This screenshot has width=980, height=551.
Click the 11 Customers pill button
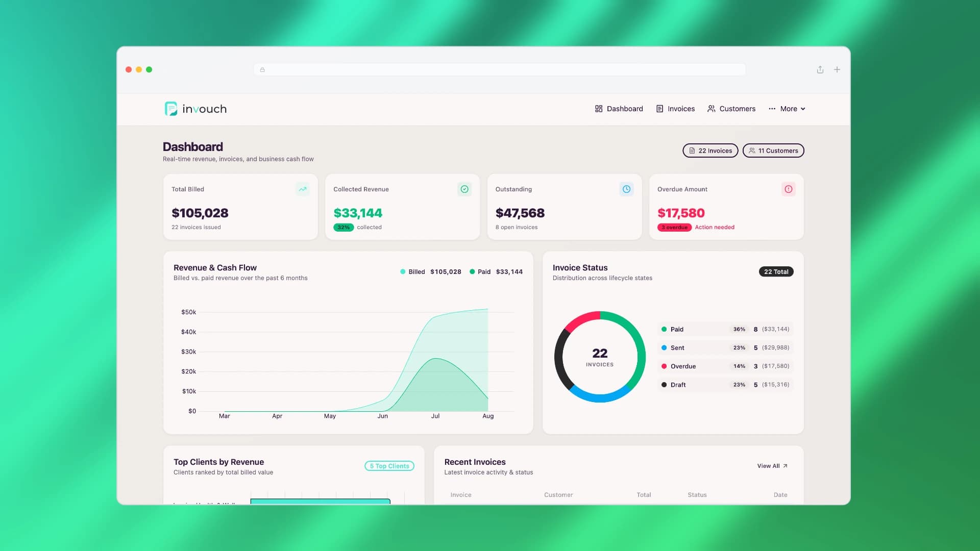click(x=773, y=151)
